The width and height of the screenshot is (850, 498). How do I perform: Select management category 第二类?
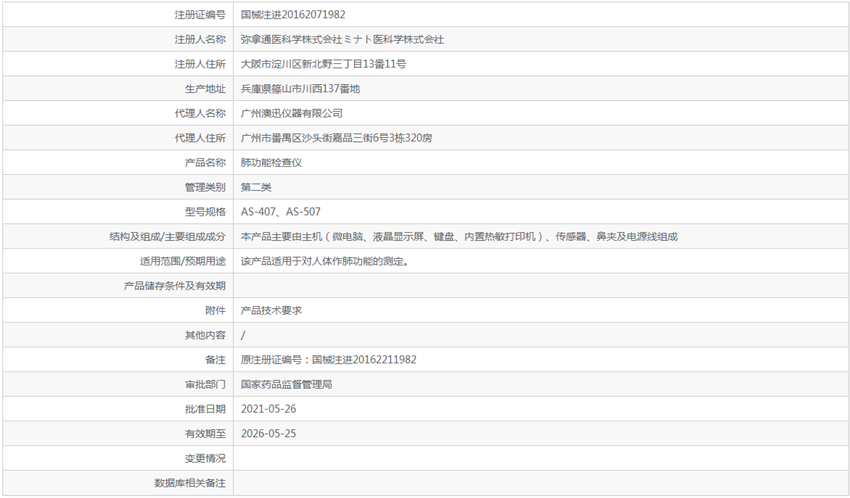pyautogui.click(x=256, y=187)
